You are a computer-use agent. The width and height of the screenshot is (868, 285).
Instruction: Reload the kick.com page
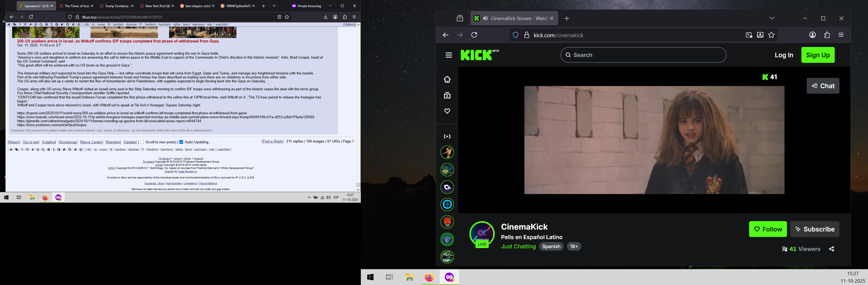coord(474,35)
